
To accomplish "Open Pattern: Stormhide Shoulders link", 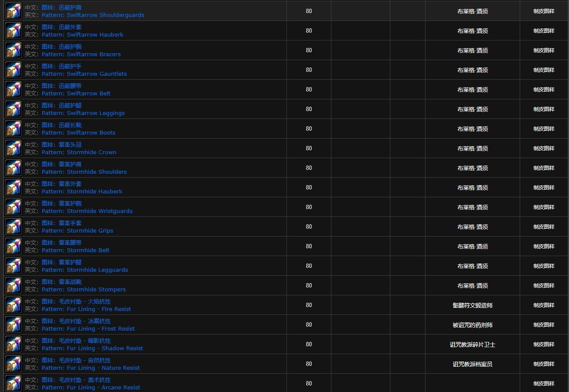I will point(84,172).
